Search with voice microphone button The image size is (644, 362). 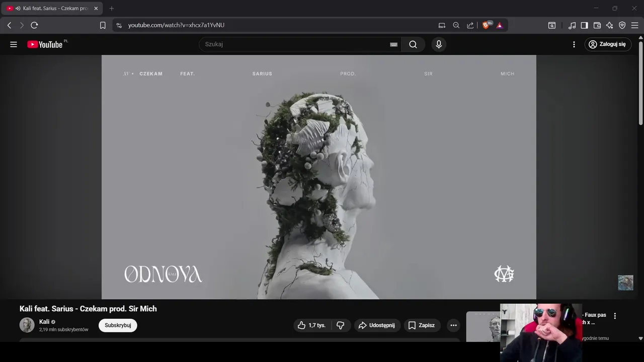(439, 44)
